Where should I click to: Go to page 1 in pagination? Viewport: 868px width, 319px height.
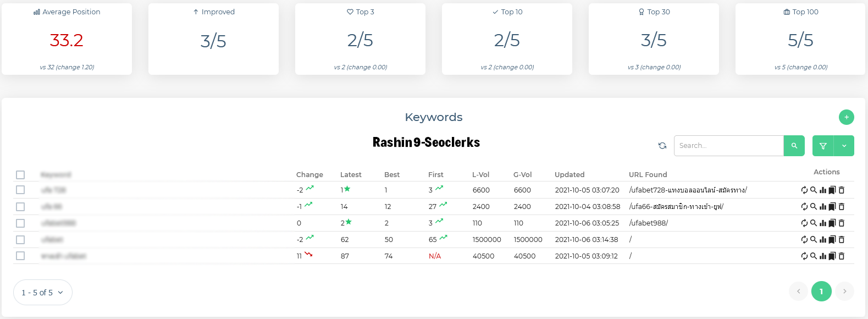821,291
